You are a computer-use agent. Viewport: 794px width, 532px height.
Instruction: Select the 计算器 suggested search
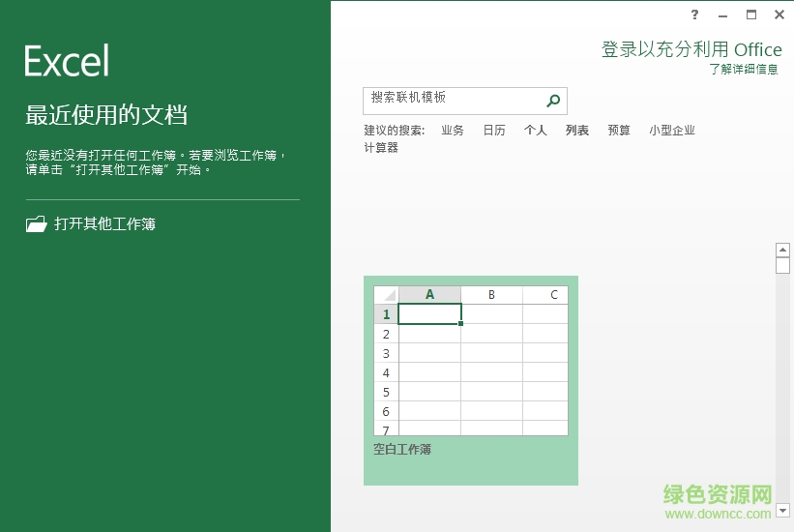click(x=381, y=148)
